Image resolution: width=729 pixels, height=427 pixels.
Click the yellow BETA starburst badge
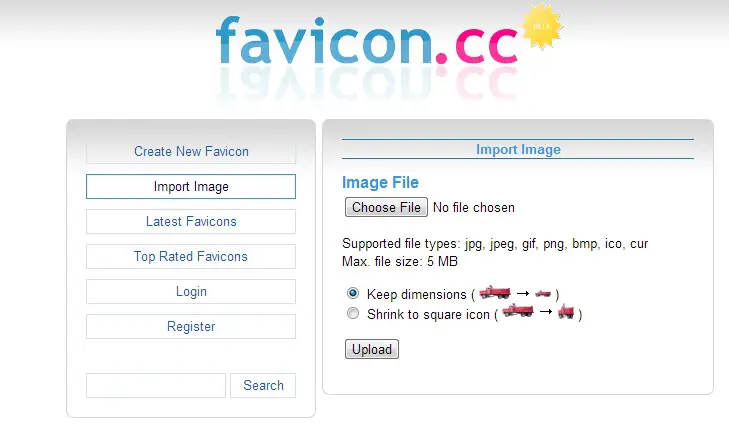542,27
